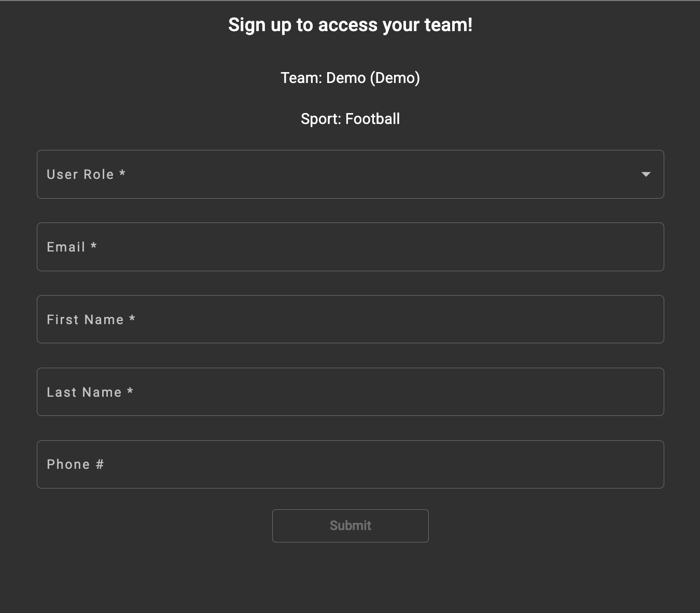Click the "Sport: Football" text
Viewport: 700px width, 613px height.
click(351, 119)
